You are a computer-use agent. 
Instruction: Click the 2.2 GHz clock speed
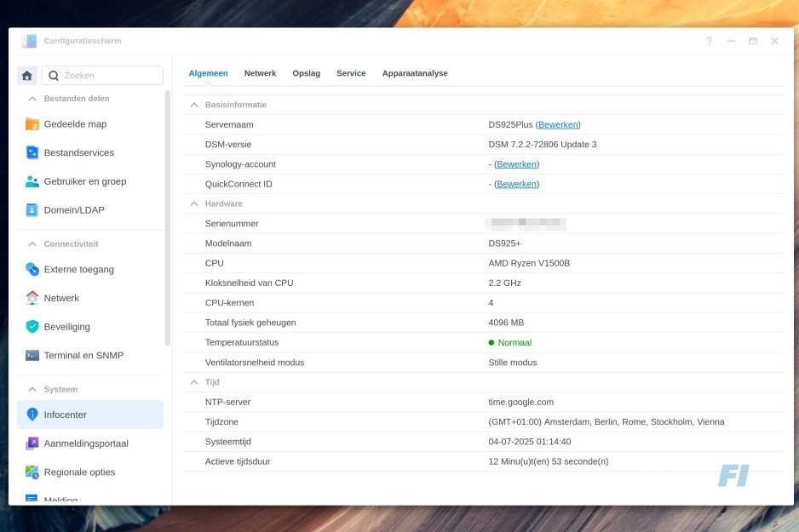pyautogui.click(x=504, y=283)
